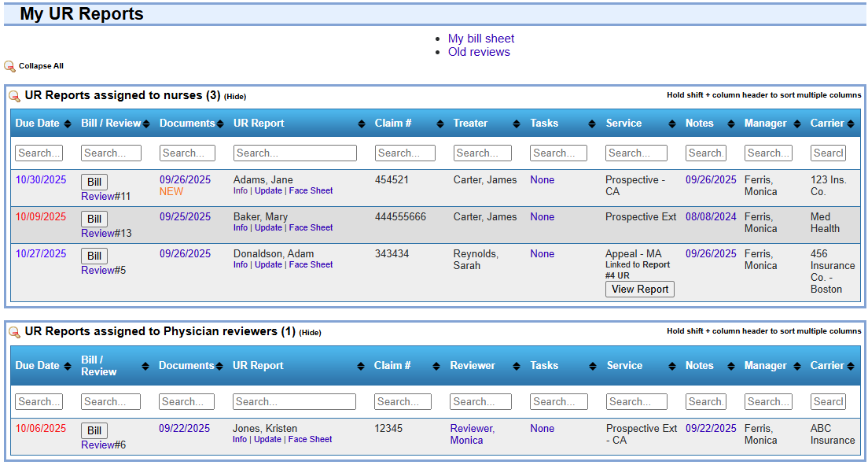Sort nurses table by Due Date arrows
This screenshot has height=465, width=868.
(67, 124)
